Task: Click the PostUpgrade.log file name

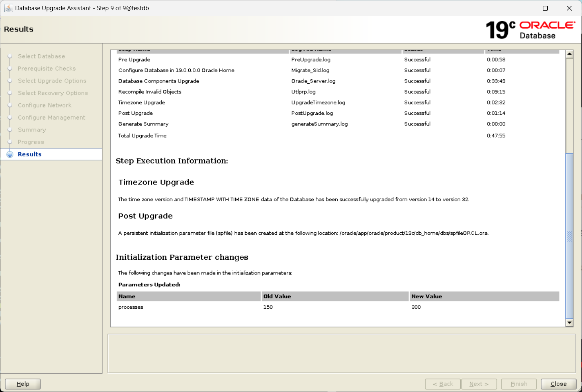Action: click(312, 113)
